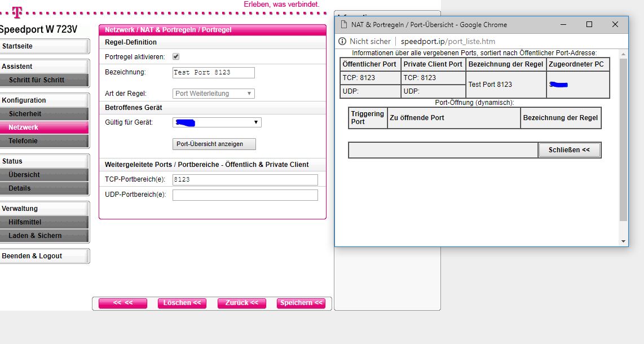Click Port-Übersicht anzeigen button
Image resolution: width=644 pixels, height=344 pixels.
(214, 144)
